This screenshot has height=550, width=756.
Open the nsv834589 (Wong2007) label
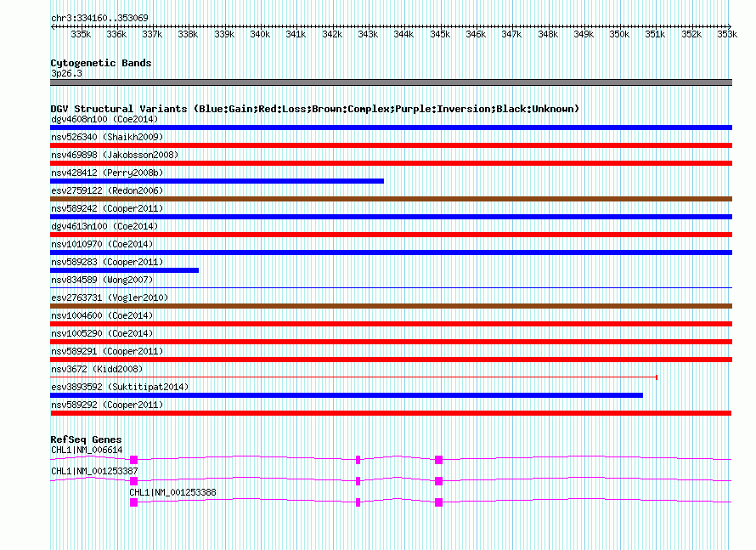coord(102,280)
